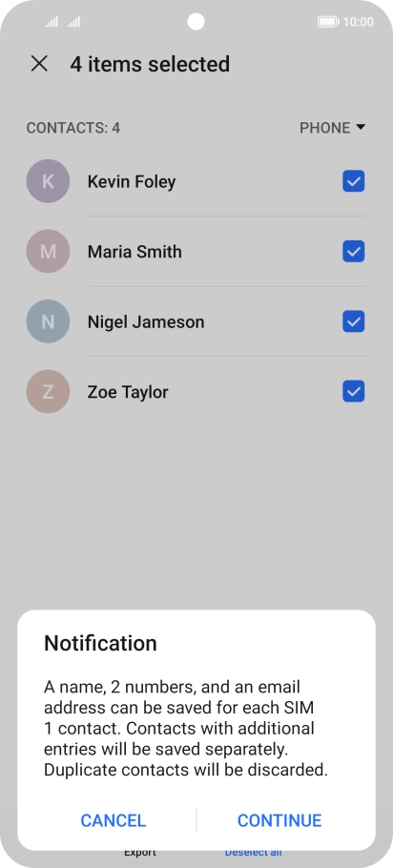Viewport: 393px width, 868px height.
Task: Uncheck Zoe Taylor's checkbox
Action: click(x=353, y=392)
